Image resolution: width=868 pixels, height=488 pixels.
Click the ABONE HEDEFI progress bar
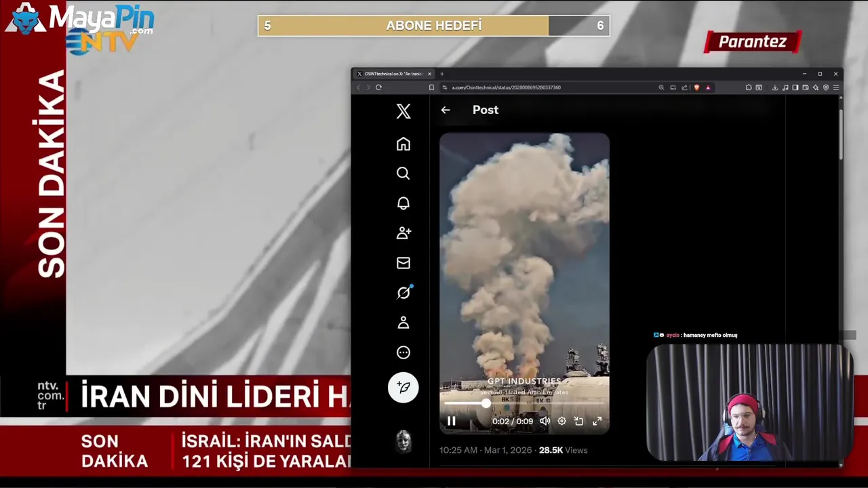click(x=434, y=26)
